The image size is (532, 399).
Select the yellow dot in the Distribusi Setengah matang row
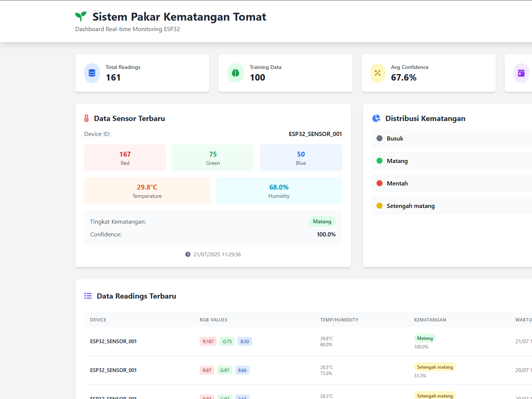click(x=380, y=206)
